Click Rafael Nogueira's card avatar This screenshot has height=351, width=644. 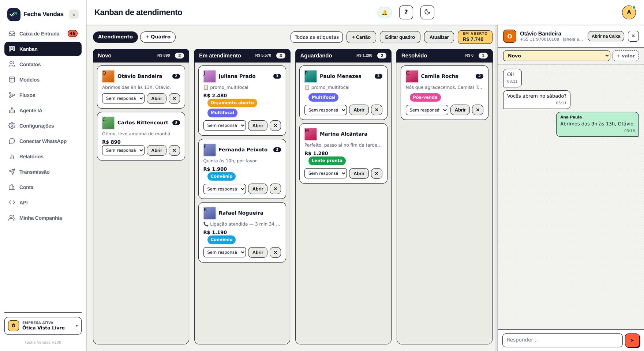tap(210, 213)
